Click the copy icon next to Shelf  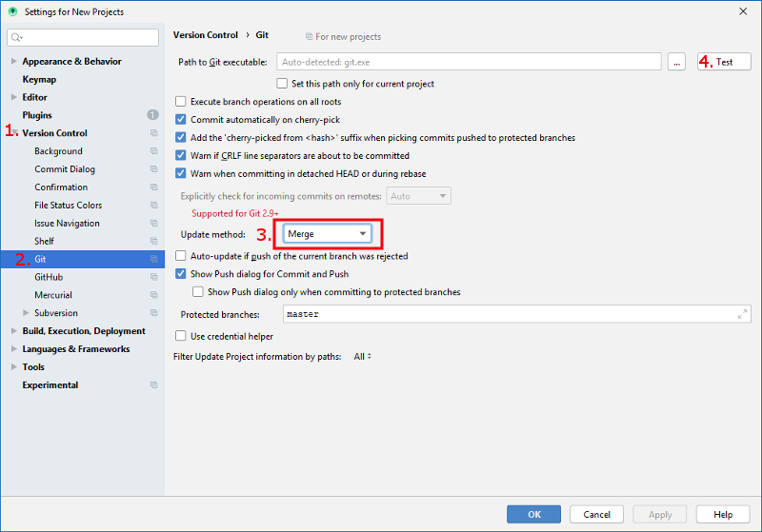click(x=153, y=241)
